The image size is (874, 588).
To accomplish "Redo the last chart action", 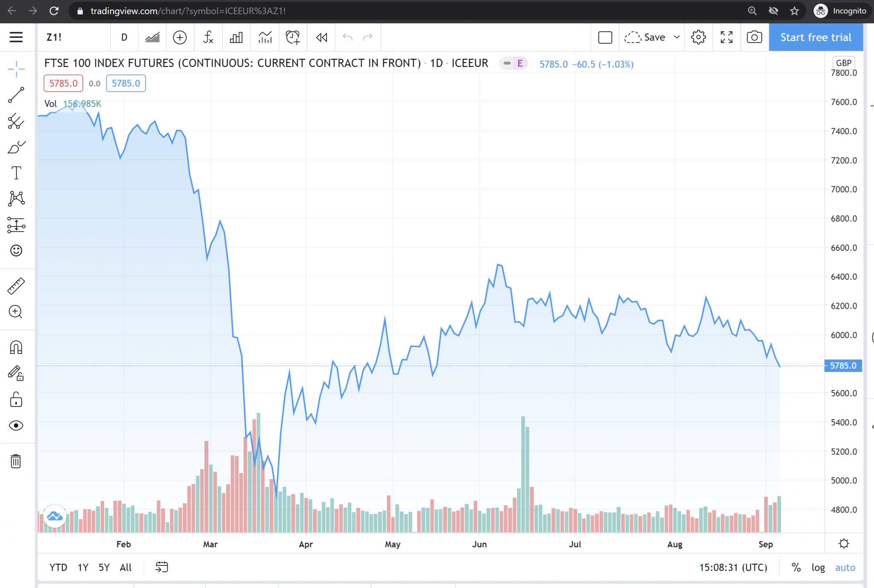I will point(368,37).
